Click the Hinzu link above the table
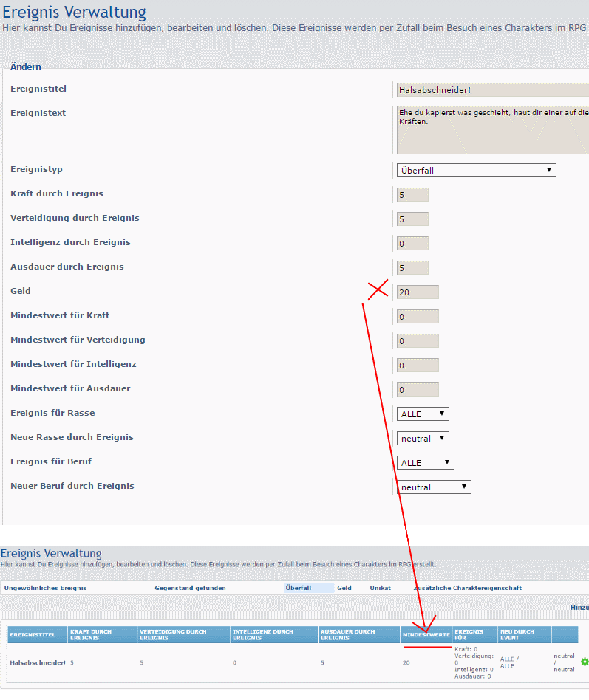589x700 pixels. click(x=579, y=608)
